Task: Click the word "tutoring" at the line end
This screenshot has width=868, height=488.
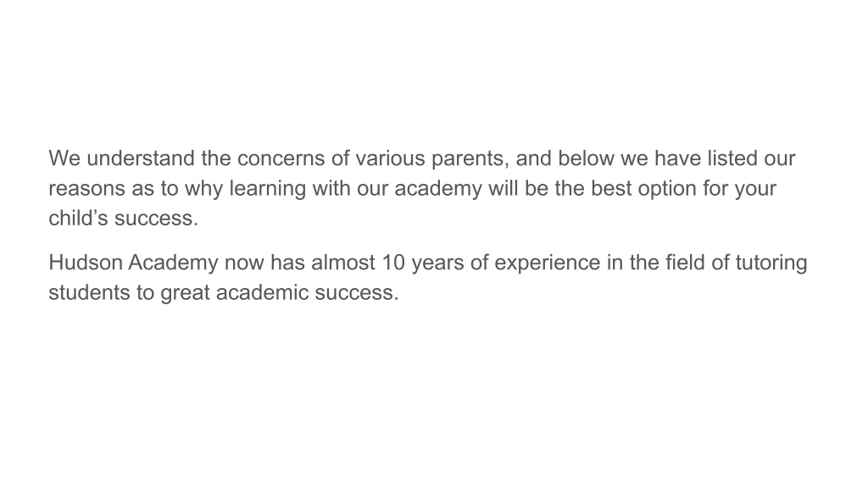Action: 771,264
